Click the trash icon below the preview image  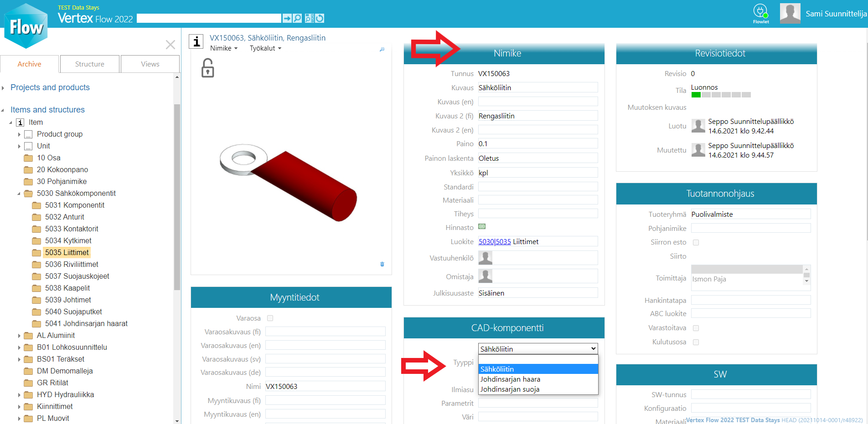[x=382, y=264]
